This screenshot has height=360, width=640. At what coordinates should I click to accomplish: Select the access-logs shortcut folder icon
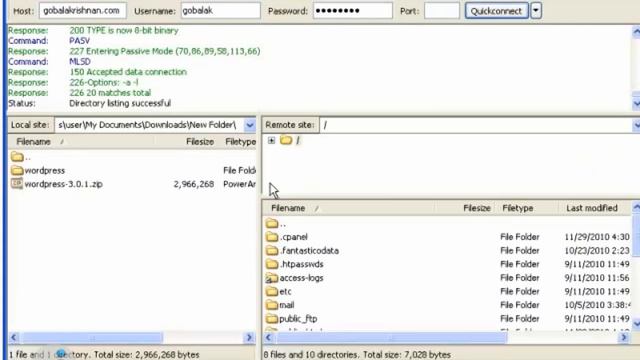(272, 278)
